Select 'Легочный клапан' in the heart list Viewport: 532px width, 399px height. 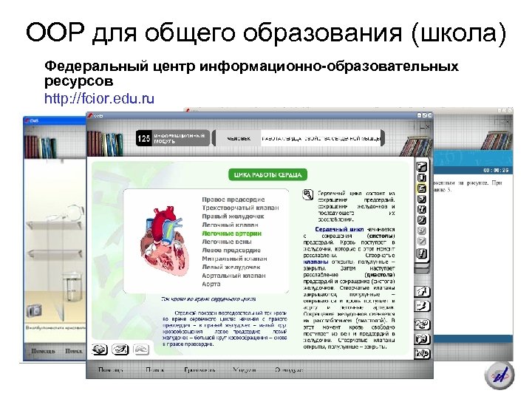click(x=230, y=225)
